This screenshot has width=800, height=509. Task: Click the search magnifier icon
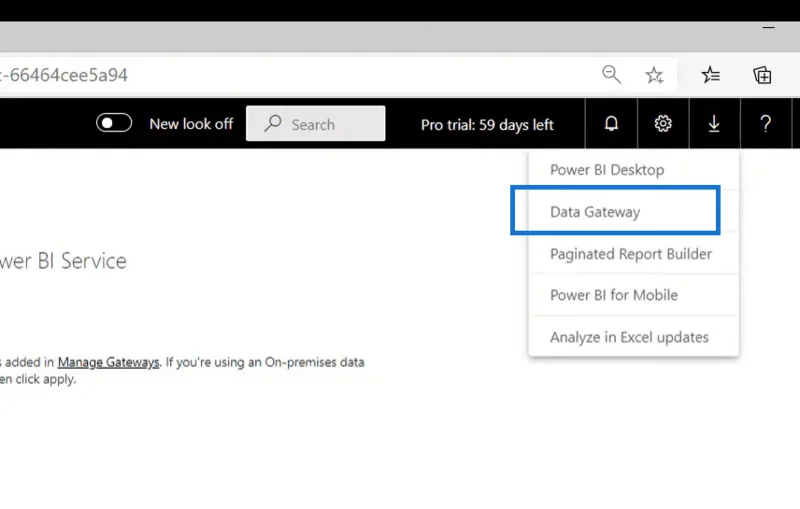pos(273,123)
